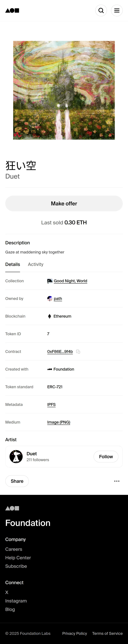The width and height of the screenshot is (128, 644).
Task: Click the Good Night, World collection thumbnail icon
Action: 50,281
